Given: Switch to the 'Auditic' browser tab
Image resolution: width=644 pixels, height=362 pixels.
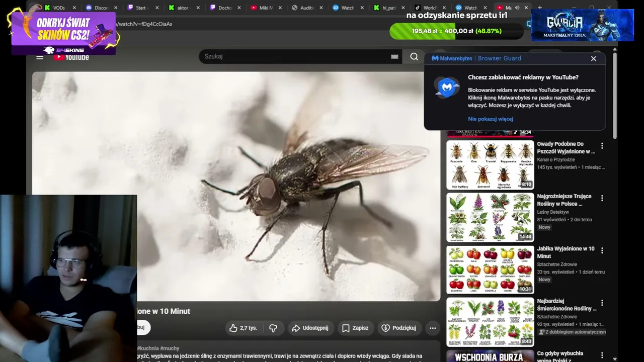Looking at the screenshot, I should [307, 8].
